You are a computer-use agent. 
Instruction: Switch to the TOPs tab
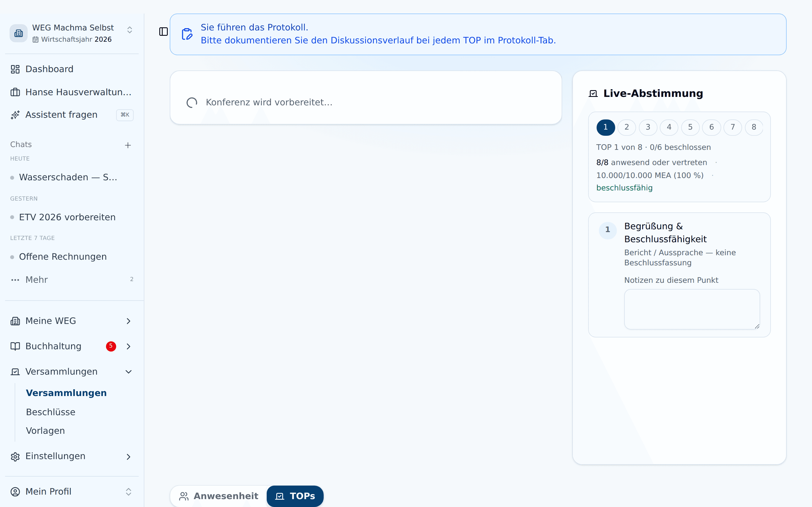click(x=295, y=496)
